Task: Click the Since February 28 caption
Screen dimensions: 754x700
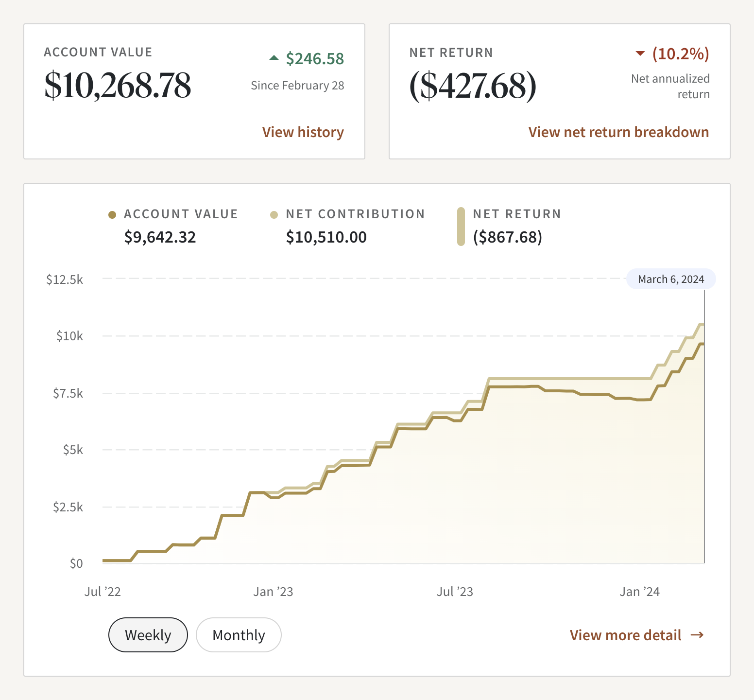Action: pyautogui.click(x=297, y=86)
